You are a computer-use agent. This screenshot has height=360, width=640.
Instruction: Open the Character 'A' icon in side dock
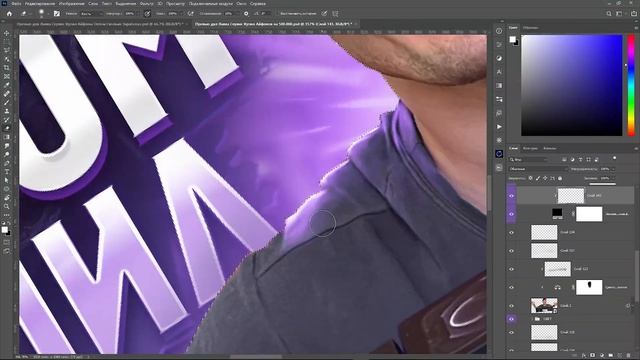tap(499, 72)
